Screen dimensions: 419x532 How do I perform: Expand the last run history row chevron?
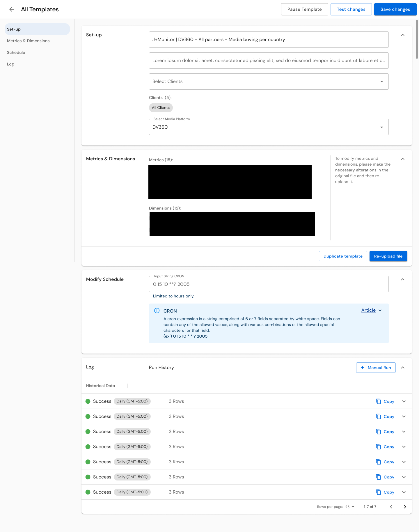404,492
